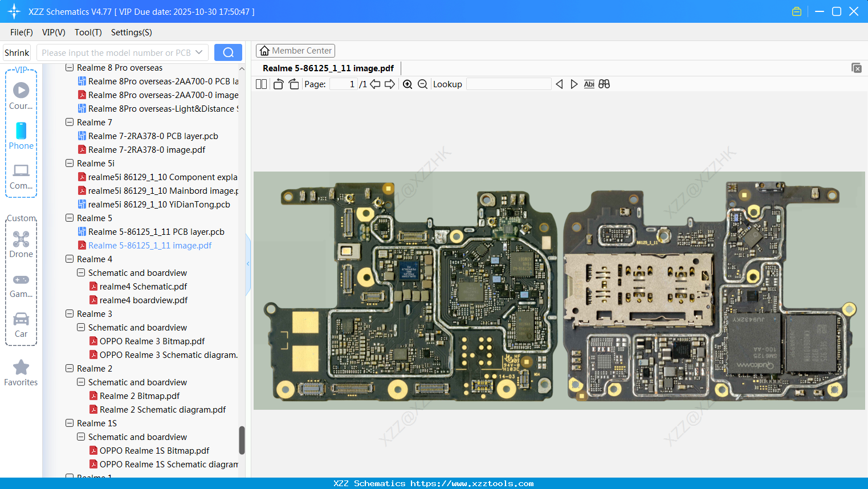Open Favorites in the sidebar
This screenshot has width=868, height=489.
click(x=21, y=373)
